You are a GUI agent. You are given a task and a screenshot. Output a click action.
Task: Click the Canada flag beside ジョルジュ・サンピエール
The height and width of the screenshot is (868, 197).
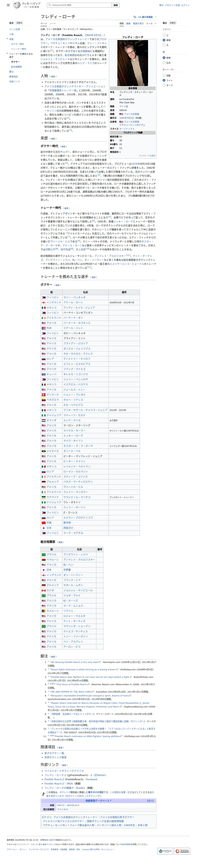tap(44, 590)
